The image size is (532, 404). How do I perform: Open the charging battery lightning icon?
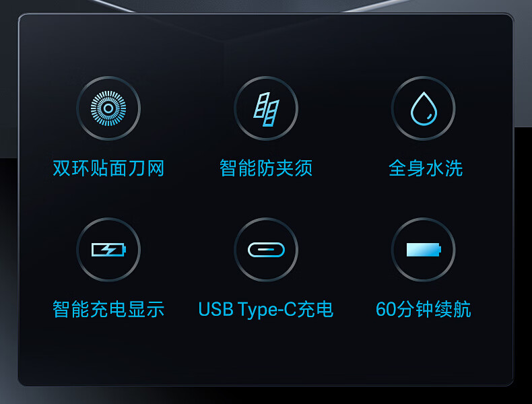click(x=108, y=250)
